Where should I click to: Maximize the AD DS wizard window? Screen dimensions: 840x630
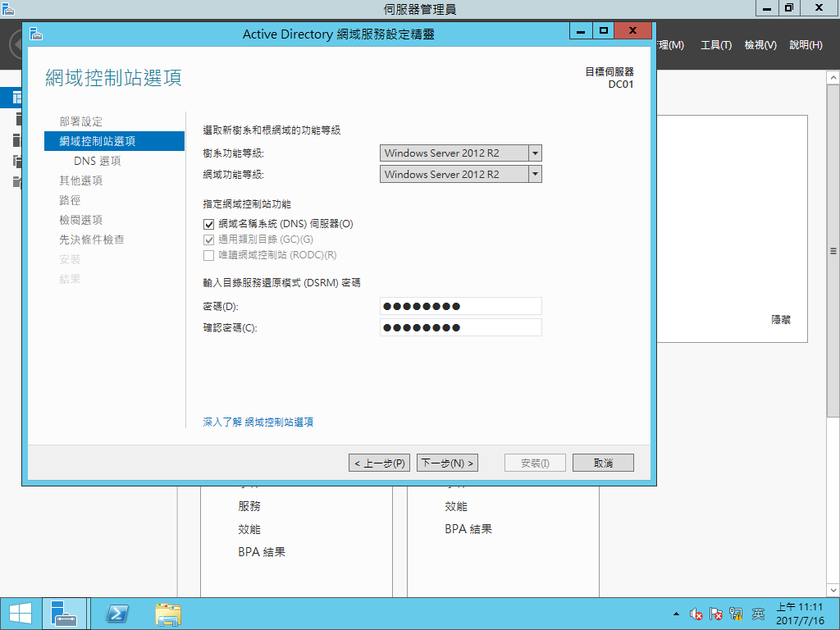604,31
